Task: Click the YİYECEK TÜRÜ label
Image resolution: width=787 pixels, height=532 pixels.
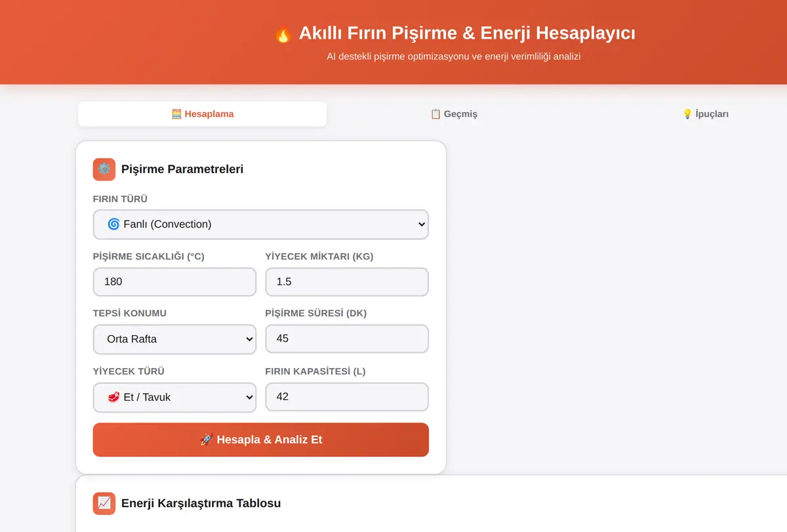Action: point(129,371)
